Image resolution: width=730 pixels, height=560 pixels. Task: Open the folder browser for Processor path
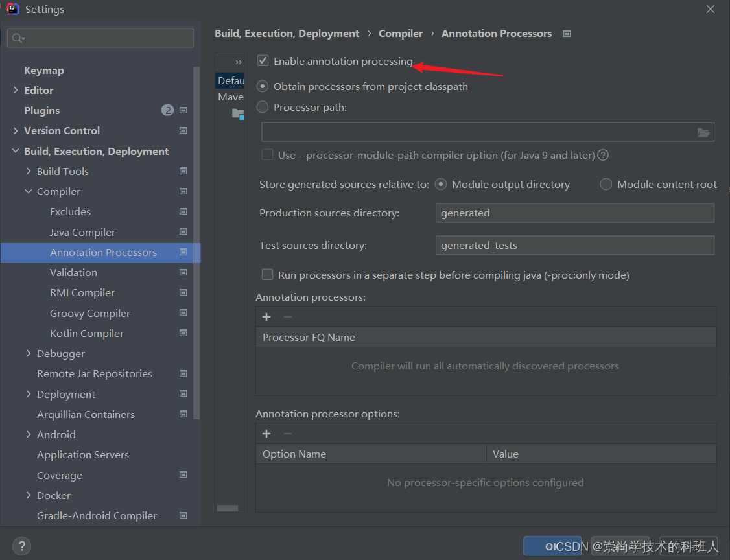pos(703,133)
